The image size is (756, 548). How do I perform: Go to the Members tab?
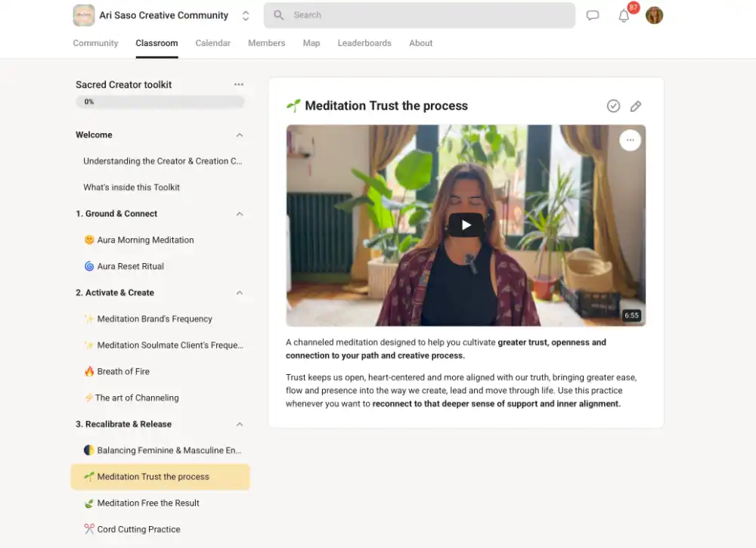[267, 43]
